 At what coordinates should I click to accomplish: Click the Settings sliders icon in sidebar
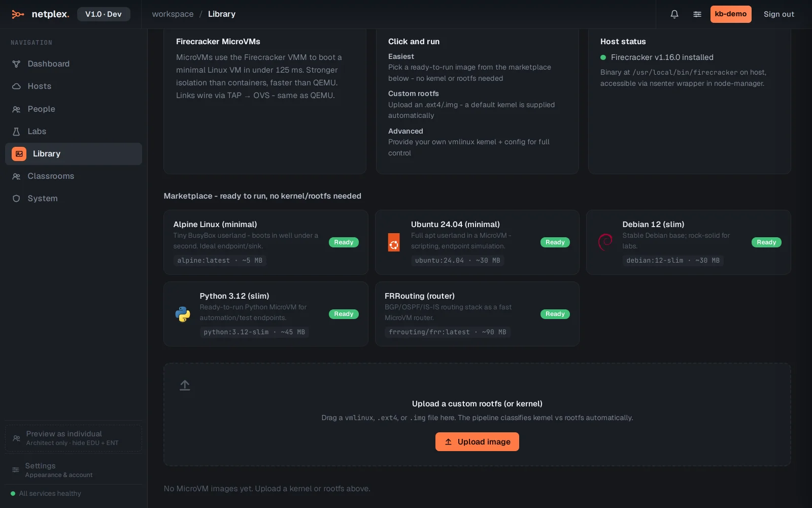point(16,470)
